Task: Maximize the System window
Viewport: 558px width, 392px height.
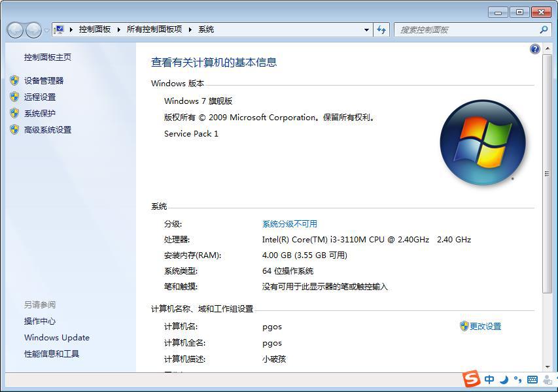Action: [x=519, y=12]
